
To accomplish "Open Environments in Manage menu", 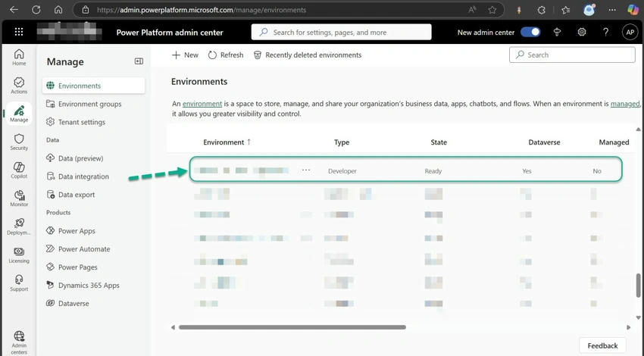I will 94,86.
